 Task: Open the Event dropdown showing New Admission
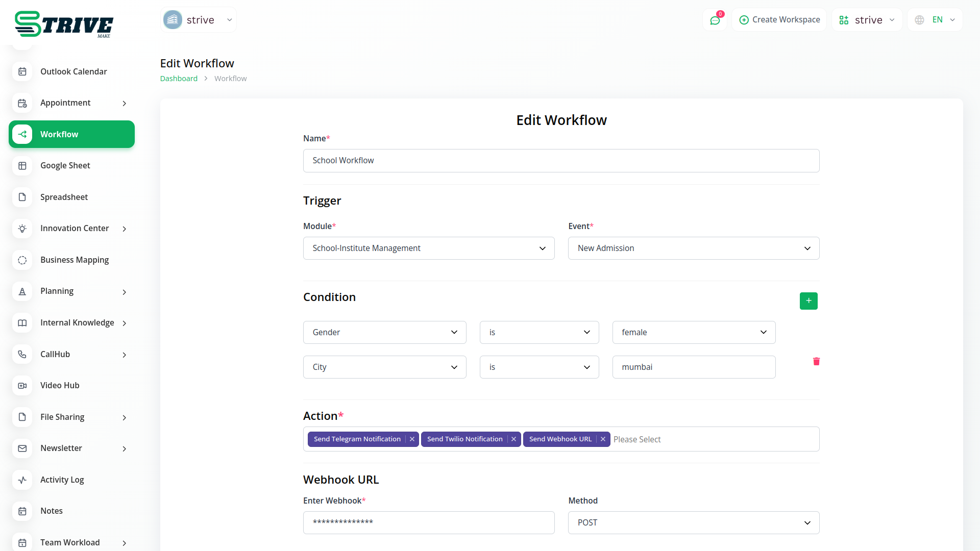693,248
